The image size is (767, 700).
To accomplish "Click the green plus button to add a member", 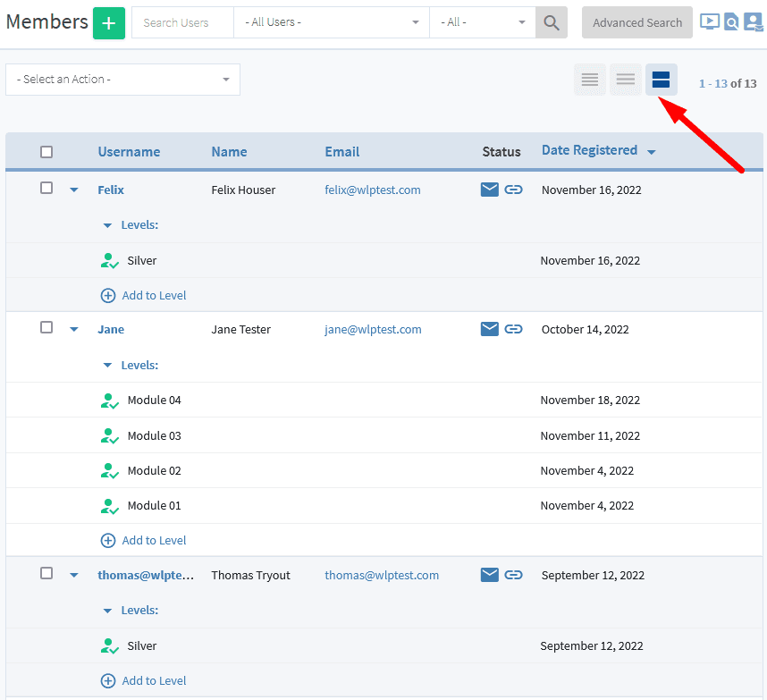I will (108, 22).
